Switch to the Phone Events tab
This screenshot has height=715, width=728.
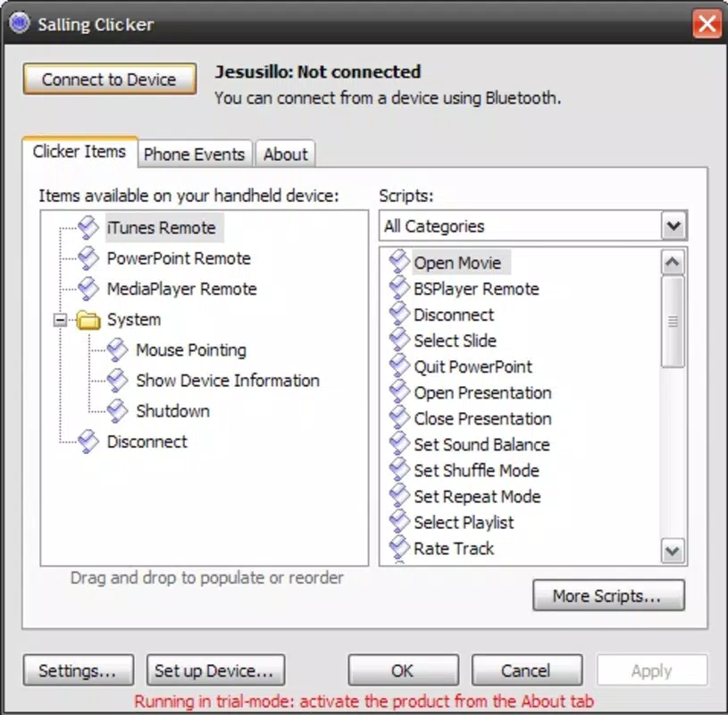tap(195, 155)
